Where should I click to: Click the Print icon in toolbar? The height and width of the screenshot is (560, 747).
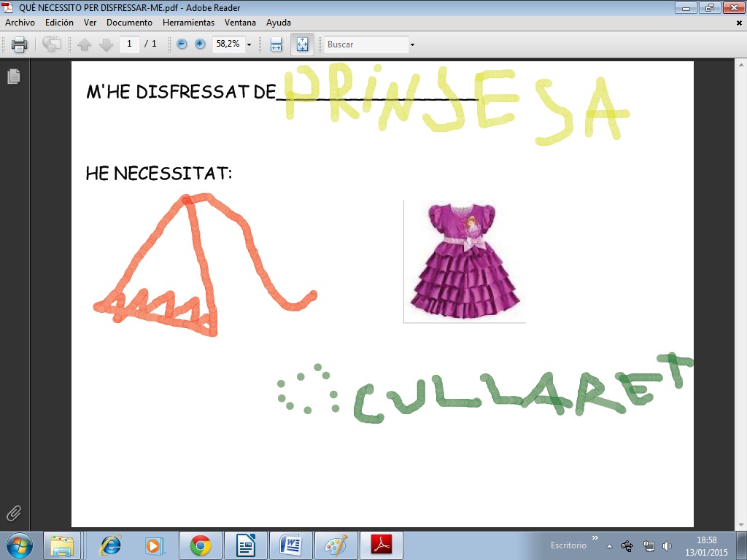pyautogui.click(x=20, y=44)
